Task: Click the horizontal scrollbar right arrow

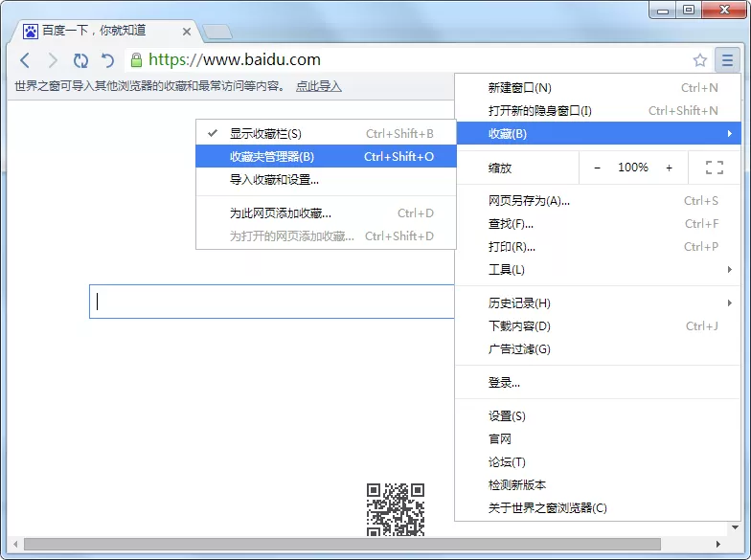Action: point(718,544)
